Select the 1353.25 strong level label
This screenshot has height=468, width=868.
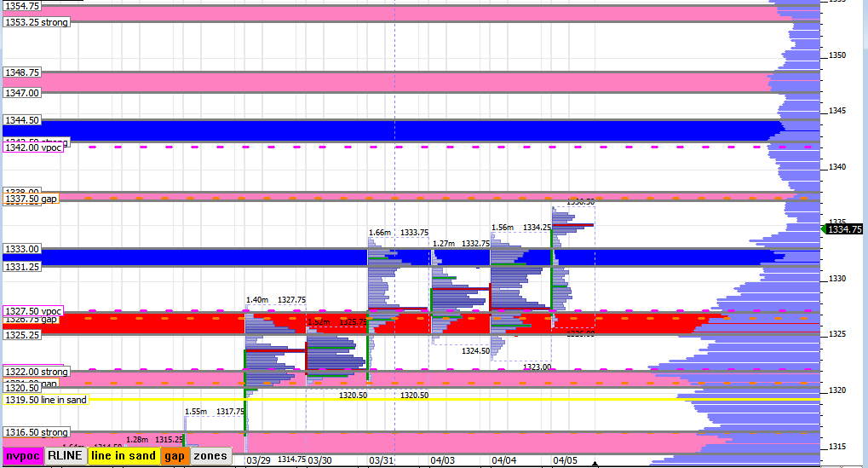[x=37, y=22]
